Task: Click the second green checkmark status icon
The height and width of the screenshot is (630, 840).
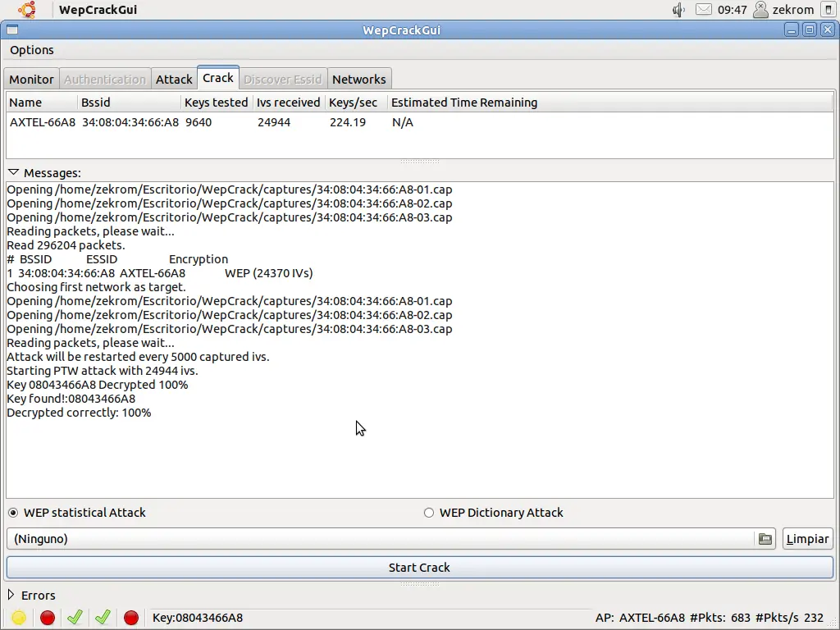Action: (x=103, y=617)
